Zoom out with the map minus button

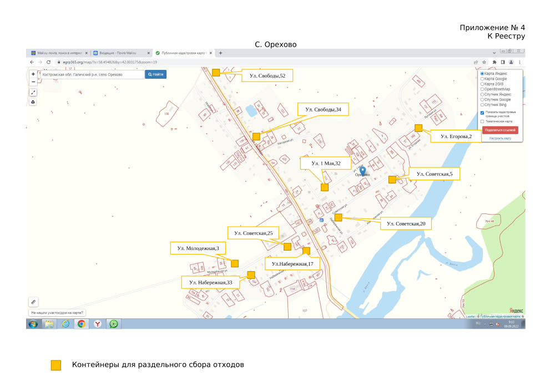click(x=33, y=82)
